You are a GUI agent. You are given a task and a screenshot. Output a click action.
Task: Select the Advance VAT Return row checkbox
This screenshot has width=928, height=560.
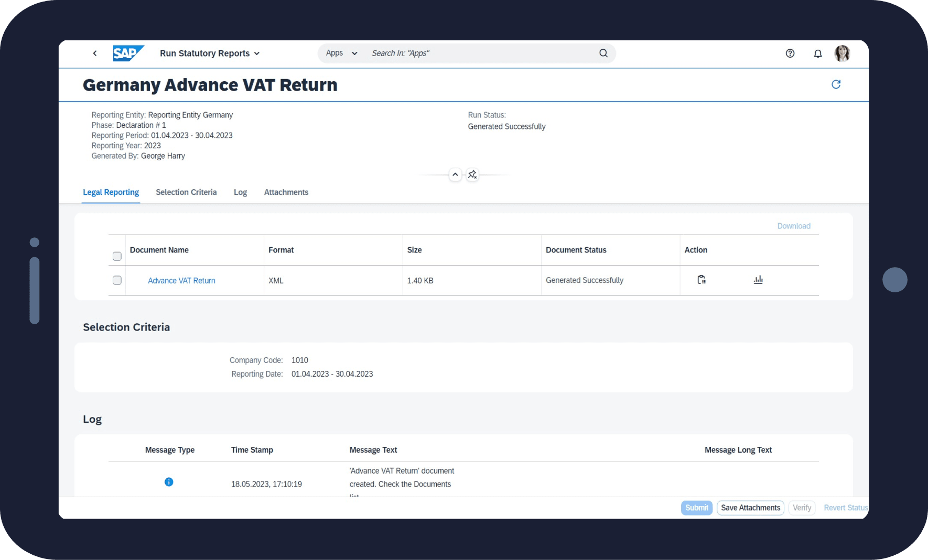point(117,280)
